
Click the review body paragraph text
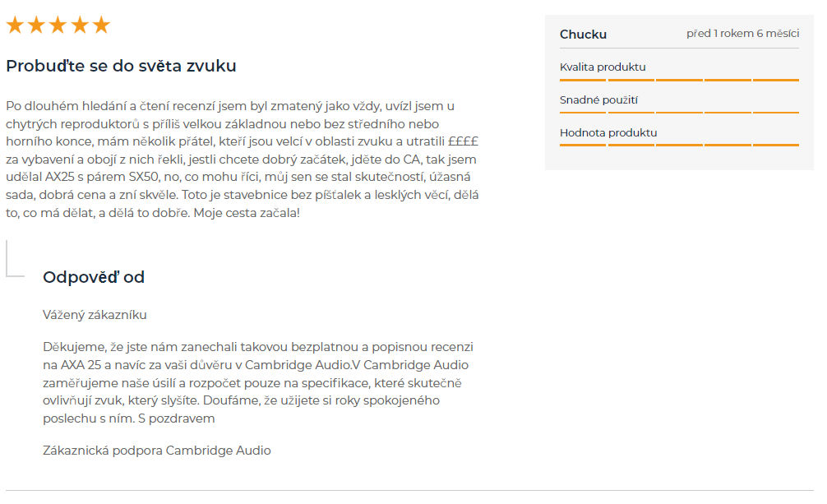pyautogui.click(x=243, y=160)
